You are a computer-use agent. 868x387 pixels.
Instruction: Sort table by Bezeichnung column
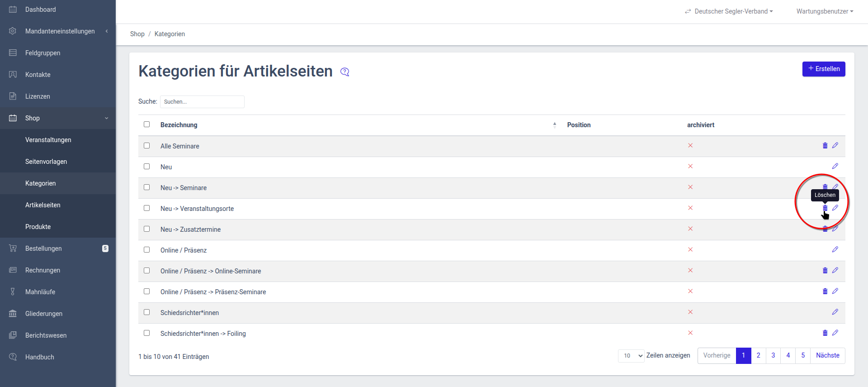pyautogui.click(x=179, y=125)
